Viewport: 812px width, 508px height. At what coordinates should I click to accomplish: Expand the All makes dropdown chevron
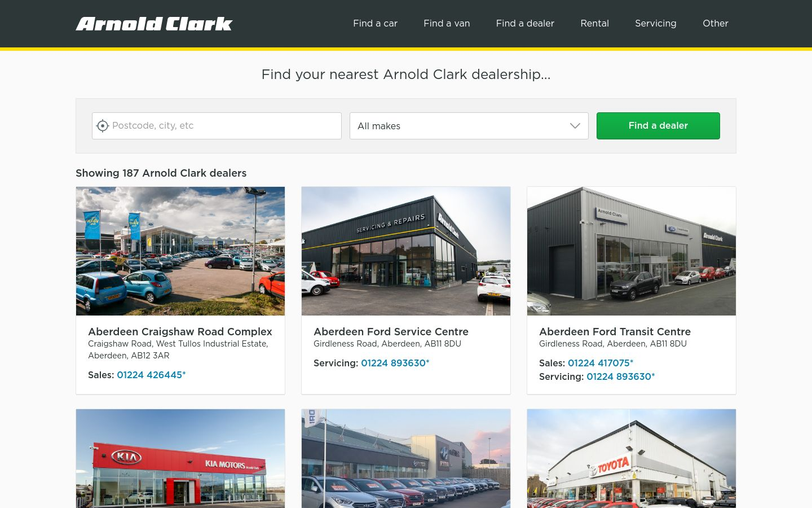click(x=575, y=126)
